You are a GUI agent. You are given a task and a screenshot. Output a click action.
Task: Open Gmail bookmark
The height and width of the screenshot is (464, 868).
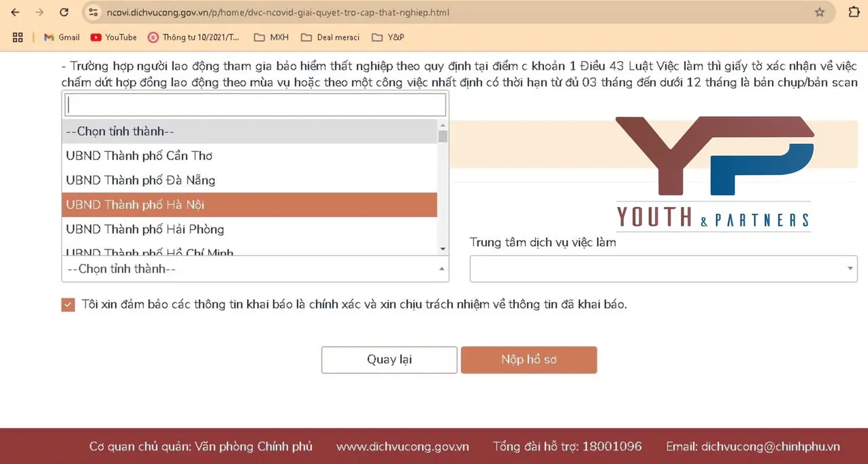[x=62, y=37]
